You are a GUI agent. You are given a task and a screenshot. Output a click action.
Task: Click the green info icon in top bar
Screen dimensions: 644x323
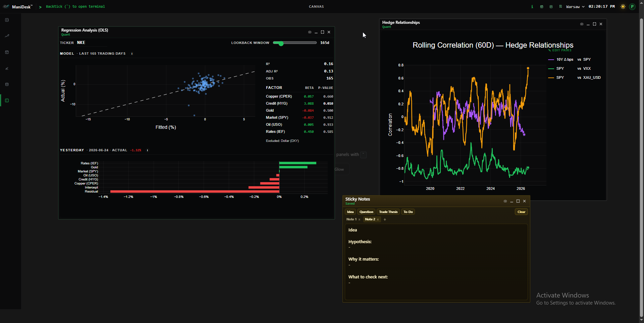point(532,7)
